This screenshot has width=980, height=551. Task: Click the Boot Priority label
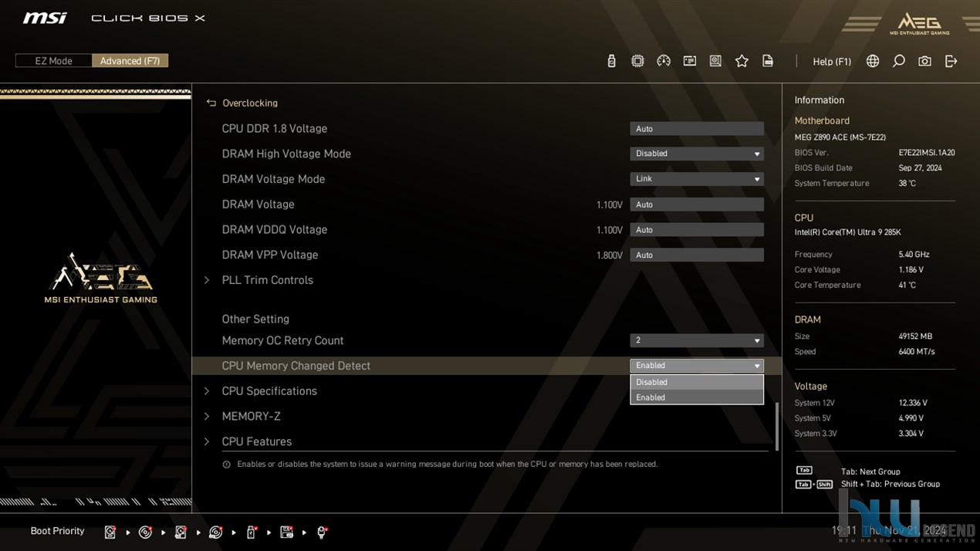pos(57,531)
